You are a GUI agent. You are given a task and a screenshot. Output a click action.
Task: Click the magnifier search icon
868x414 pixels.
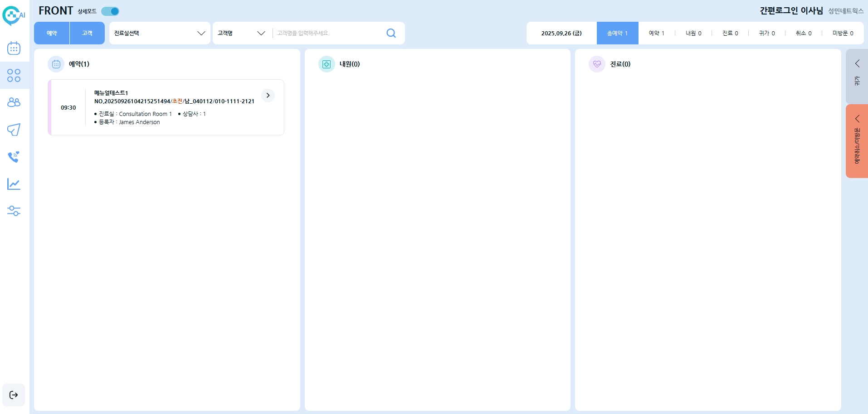[x=391, y=33]
